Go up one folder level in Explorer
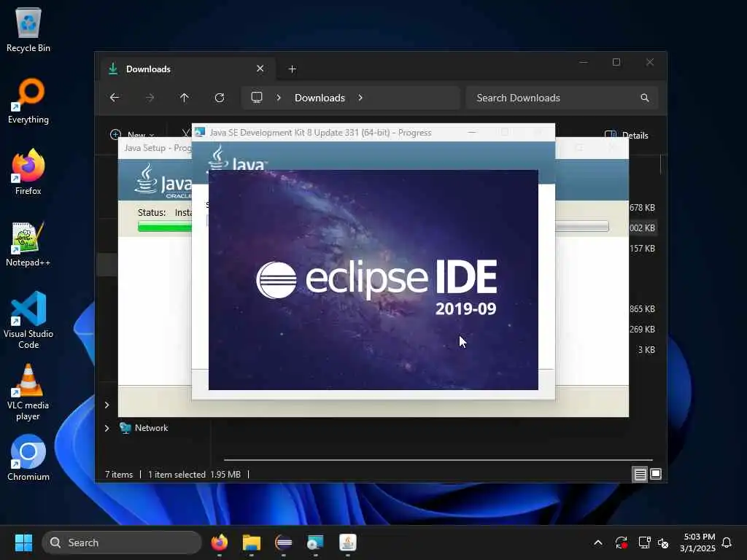The height and width of the screenshot is (560, 747). (185, 98)
